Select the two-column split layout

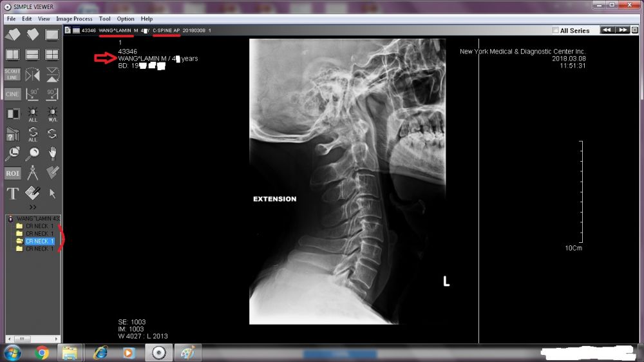[12, 55]
